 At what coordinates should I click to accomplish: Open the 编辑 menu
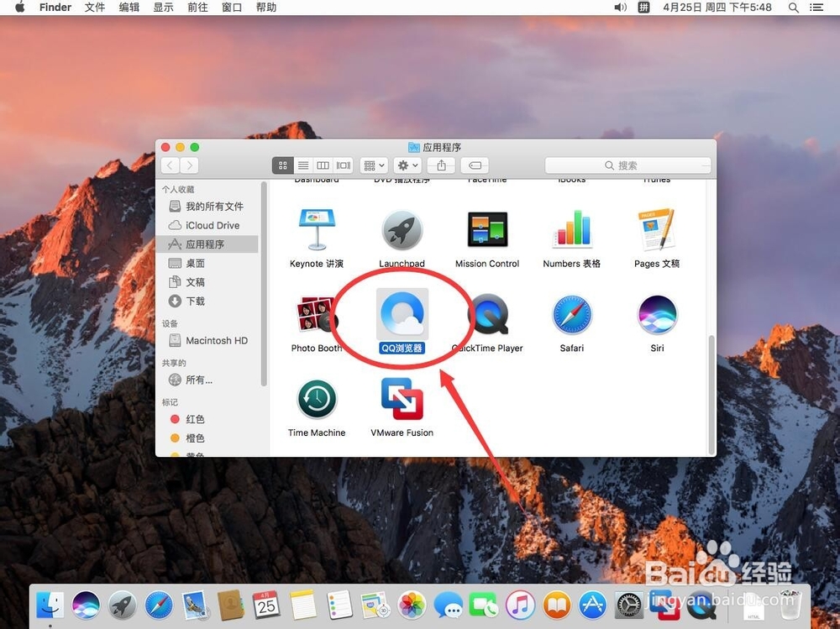pos(129,8)
